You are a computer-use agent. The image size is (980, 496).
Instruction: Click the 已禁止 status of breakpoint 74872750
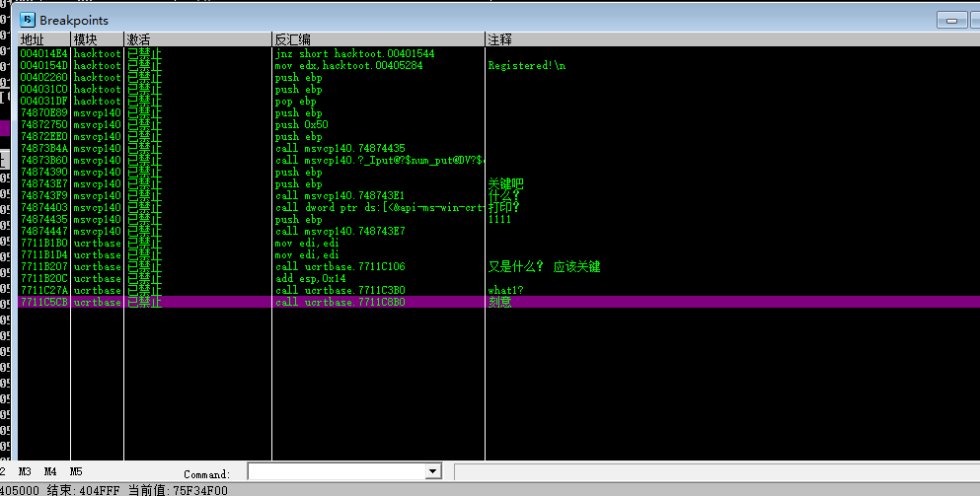[145, 124]
